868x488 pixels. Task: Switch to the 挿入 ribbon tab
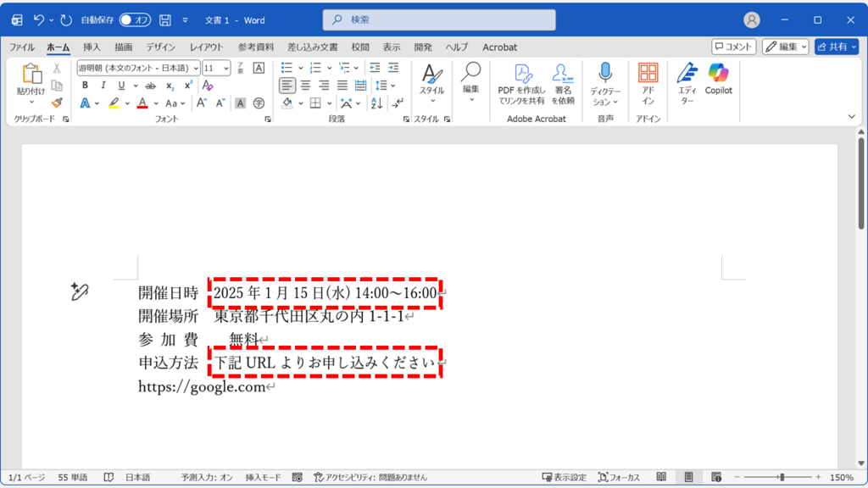tap(90, 47)
